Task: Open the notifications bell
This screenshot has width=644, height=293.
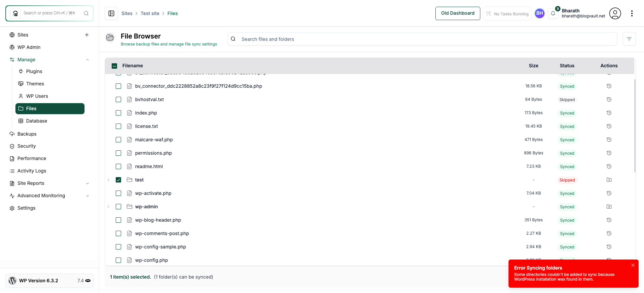Action: click(553, 13)
